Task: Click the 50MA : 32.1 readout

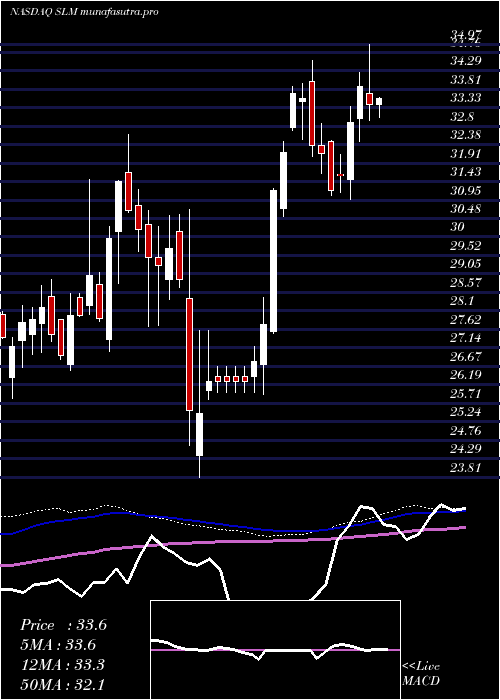Action: tap(63, 684)
